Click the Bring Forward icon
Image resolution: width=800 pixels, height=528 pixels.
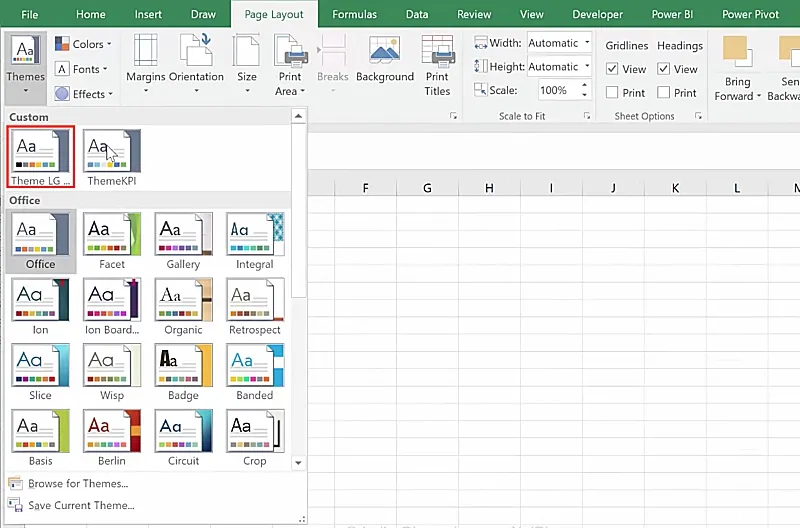(x=737, y=52)
